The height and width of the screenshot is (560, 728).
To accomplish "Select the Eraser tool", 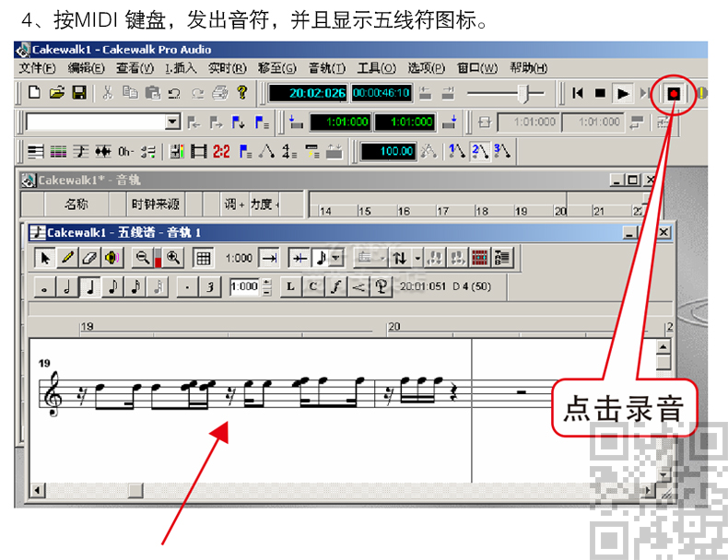I will (x=89, y=258).
